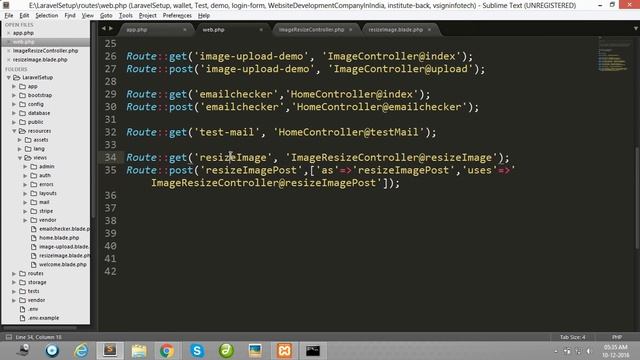The image size is (640, 360).
Task: Open the tab list dropdown arrow
Action: pos(636,29)
